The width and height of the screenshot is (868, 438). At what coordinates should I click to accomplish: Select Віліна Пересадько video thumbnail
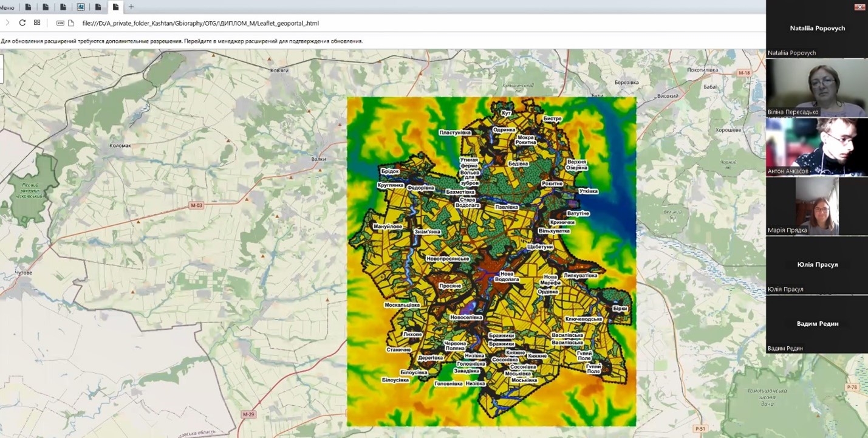(817, 87)
